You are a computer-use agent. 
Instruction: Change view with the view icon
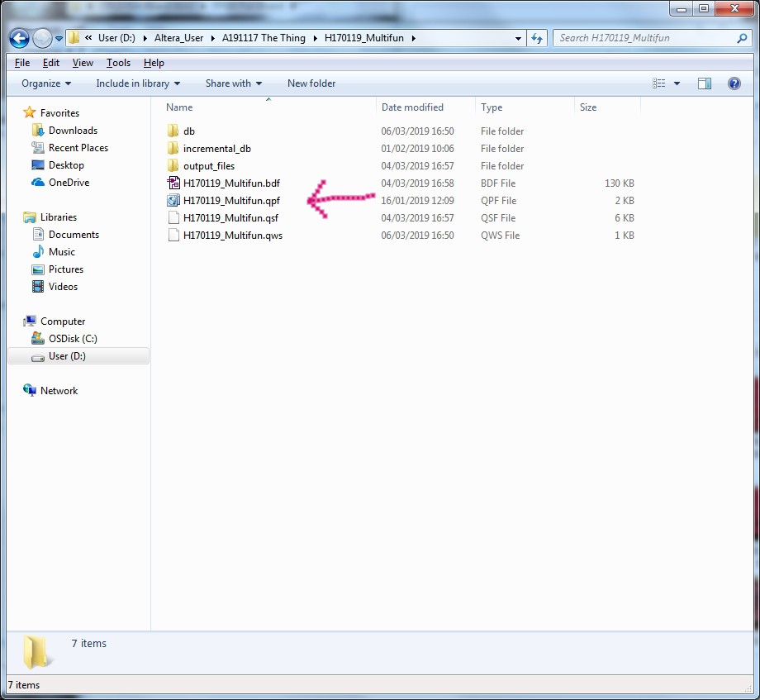tap(658, 83)
